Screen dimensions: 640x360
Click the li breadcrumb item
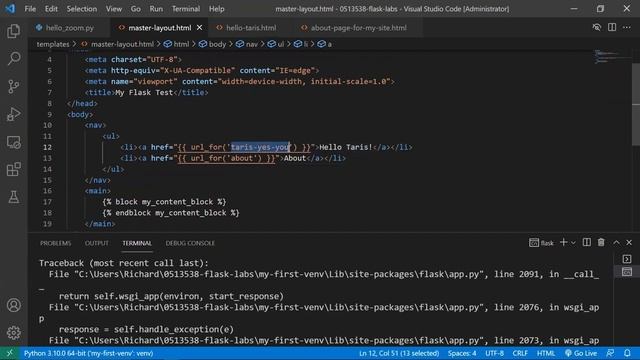pyautogui.click(x=301, y=44)
